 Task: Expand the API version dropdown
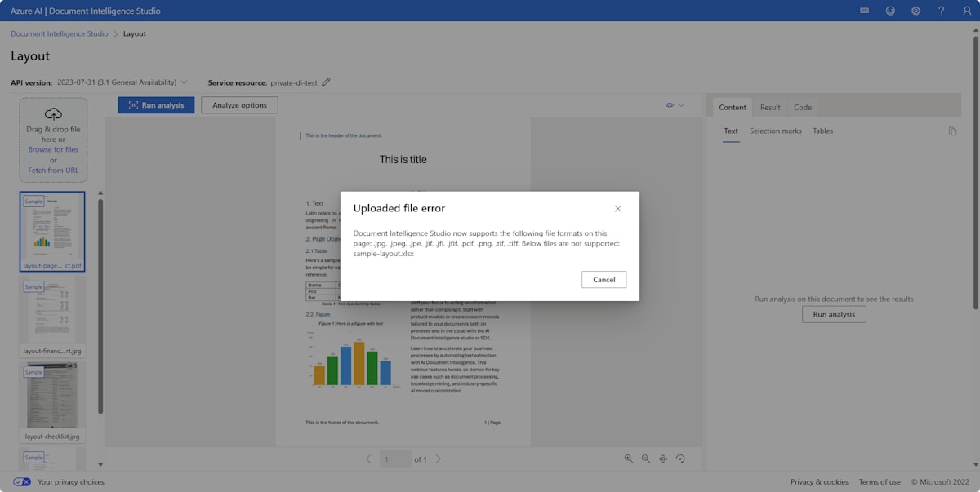point(184,82)
